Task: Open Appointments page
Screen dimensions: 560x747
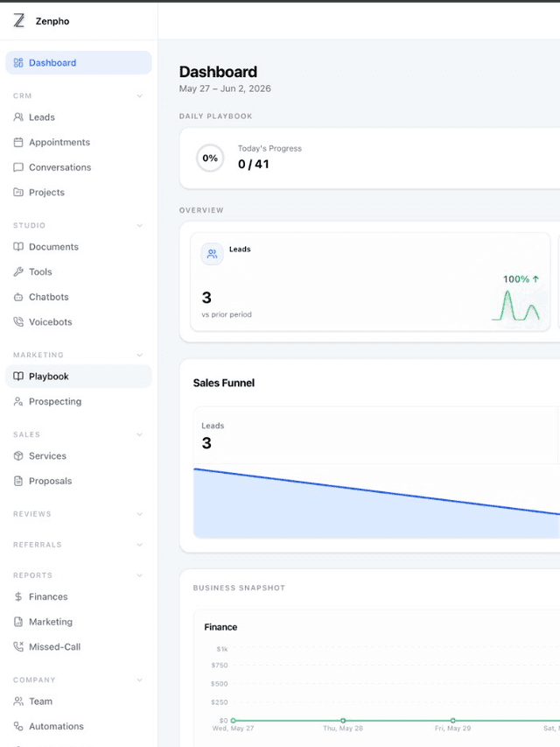Action: [79, 143]
